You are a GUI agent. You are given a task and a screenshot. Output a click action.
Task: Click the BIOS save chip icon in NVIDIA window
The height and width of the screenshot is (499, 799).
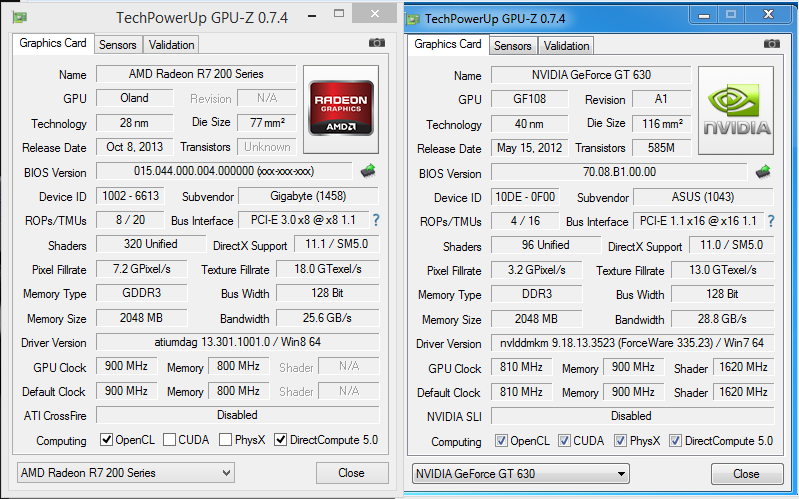[763, 172]
